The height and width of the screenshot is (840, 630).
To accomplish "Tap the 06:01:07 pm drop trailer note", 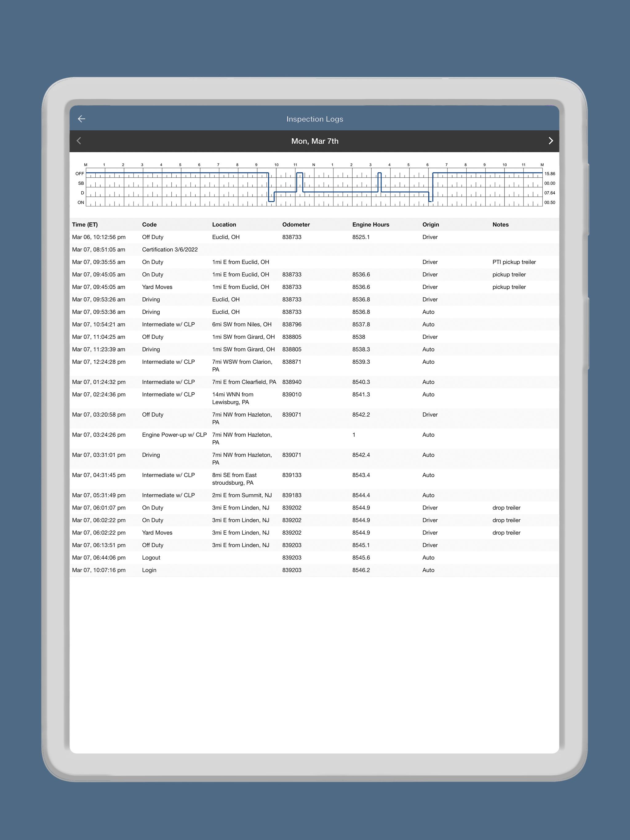I will click(x=506, y=508).
